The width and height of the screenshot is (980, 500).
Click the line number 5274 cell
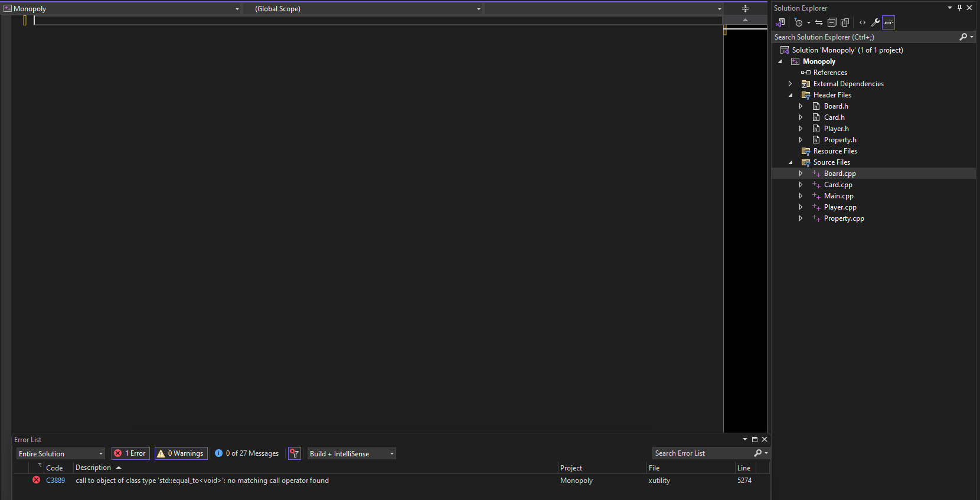tap(744, 481)
